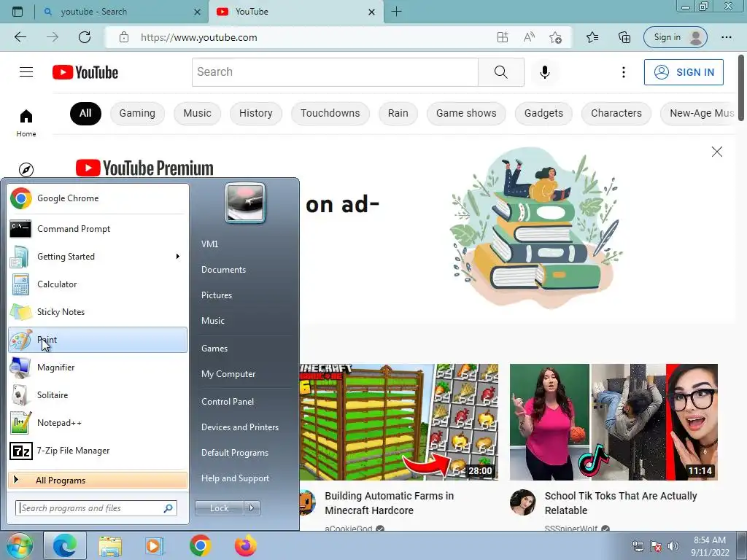Open Google Chrome from Start menu list
Screen dimensions: 747x560
coord(98,198)
